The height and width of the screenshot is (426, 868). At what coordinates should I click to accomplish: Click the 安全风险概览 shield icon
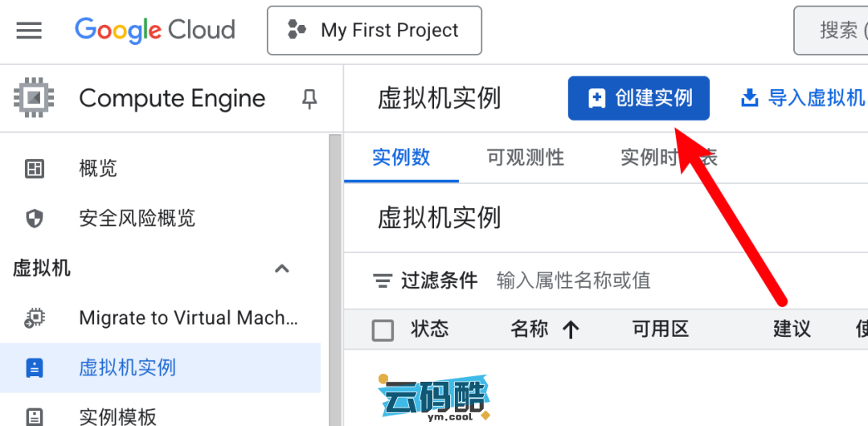[x=35, y=219]
